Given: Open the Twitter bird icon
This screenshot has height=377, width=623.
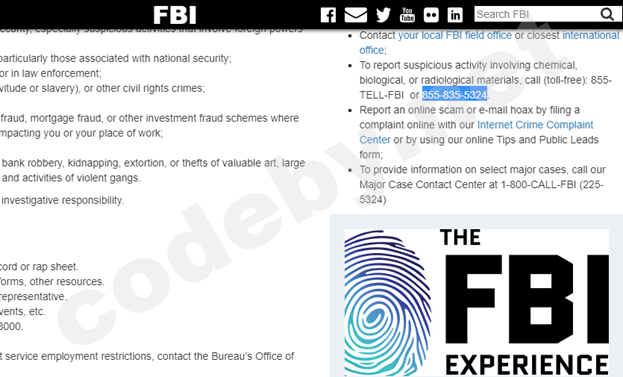Looking at the screenshot, I should [383, 15].
